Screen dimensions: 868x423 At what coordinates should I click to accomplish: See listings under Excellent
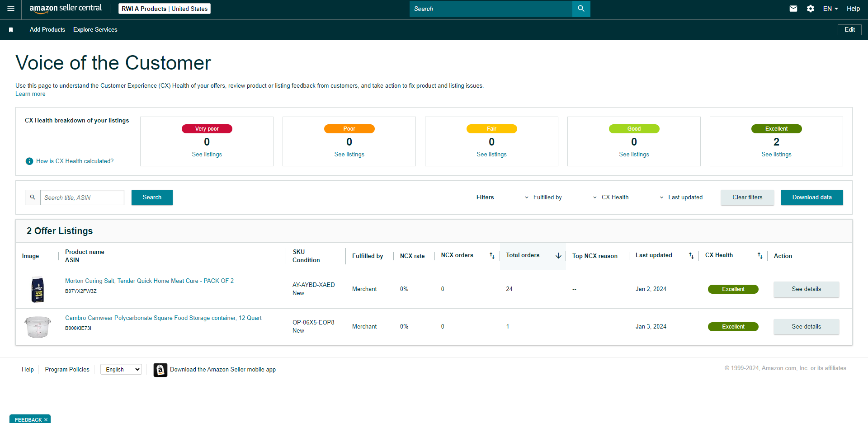click(777, 155)
